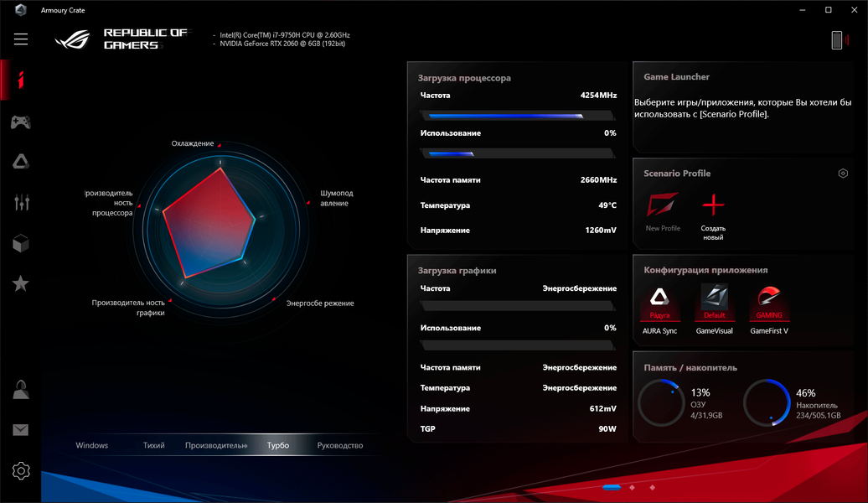Click the 234/505,1GB storage value
This screenshot has width=868, height=503.
coord(819,416)
